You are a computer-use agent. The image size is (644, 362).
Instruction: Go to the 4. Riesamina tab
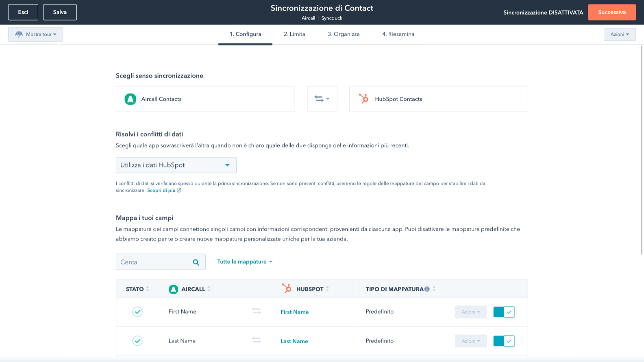tap(398, 34)
